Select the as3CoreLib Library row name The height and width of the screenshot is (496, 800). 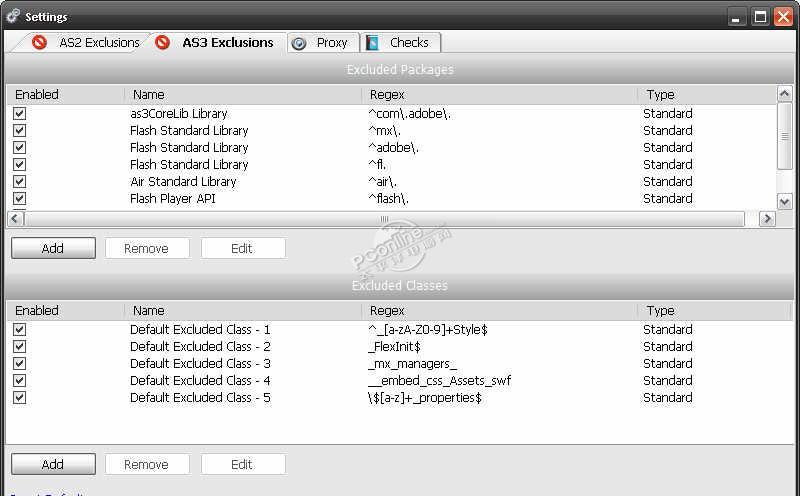pyautogui.click(x=179, y=113)
